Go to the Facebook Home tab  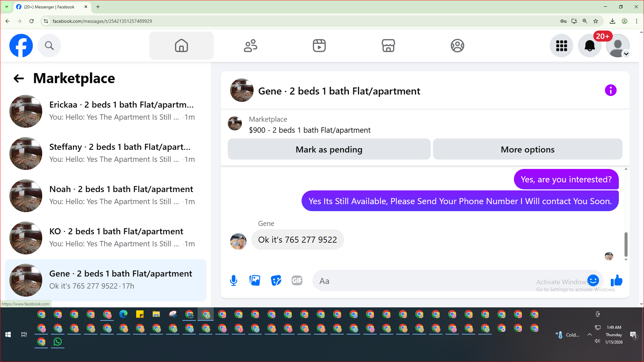click(x=181, y=46)
